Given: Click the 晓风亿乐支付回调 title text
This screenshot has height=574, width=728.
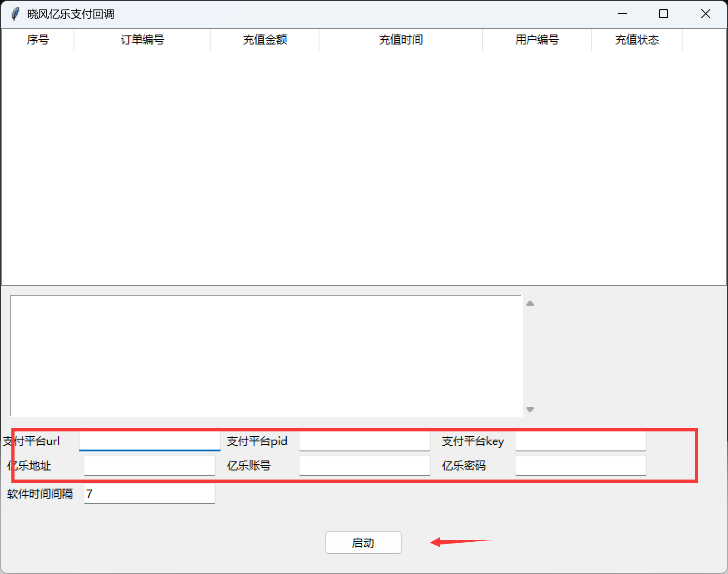Looking at the screenshot, I should 70,14.
